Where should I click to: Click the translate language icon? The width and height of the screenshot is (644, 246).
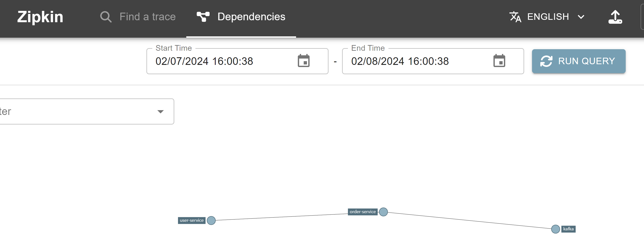click(515, 17)
